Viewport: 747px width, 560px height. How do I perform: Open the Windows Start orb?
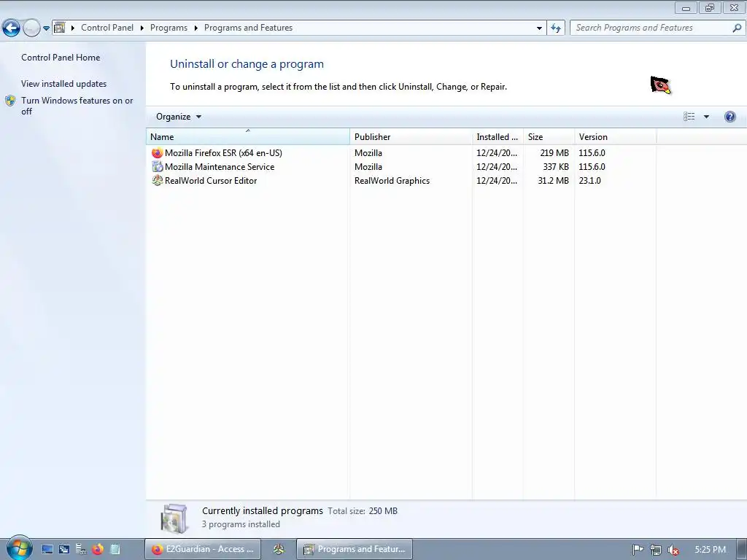pyautogui.click(x=19, y=548)
